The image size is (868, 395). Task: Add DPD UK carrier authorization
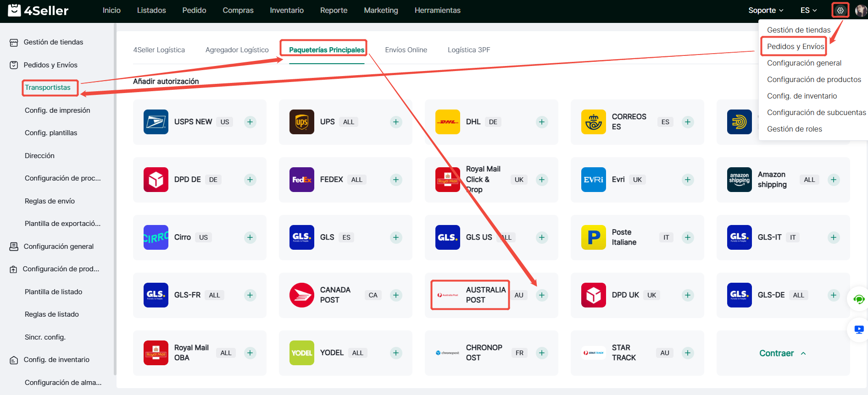click(x=688, y=295)
